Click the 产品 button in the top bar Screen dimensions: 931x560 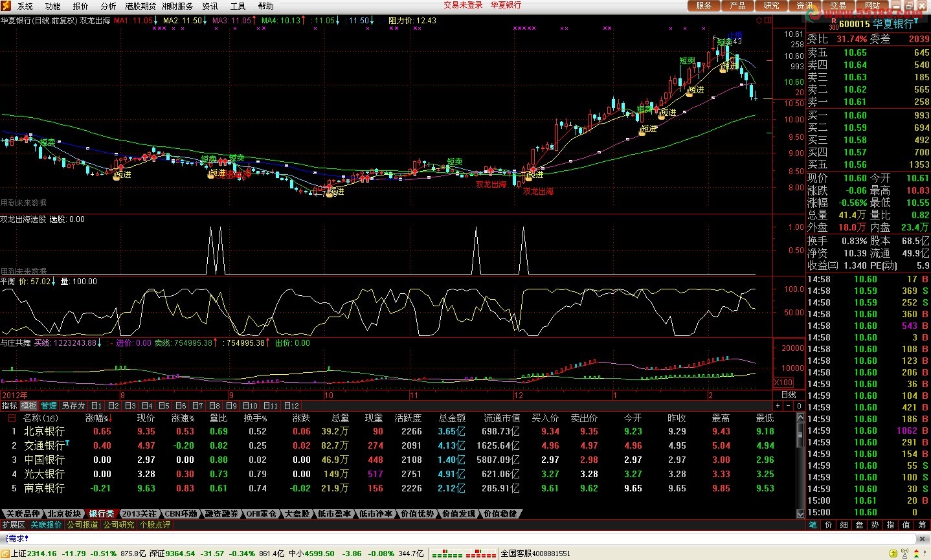(x=738, y=5)
